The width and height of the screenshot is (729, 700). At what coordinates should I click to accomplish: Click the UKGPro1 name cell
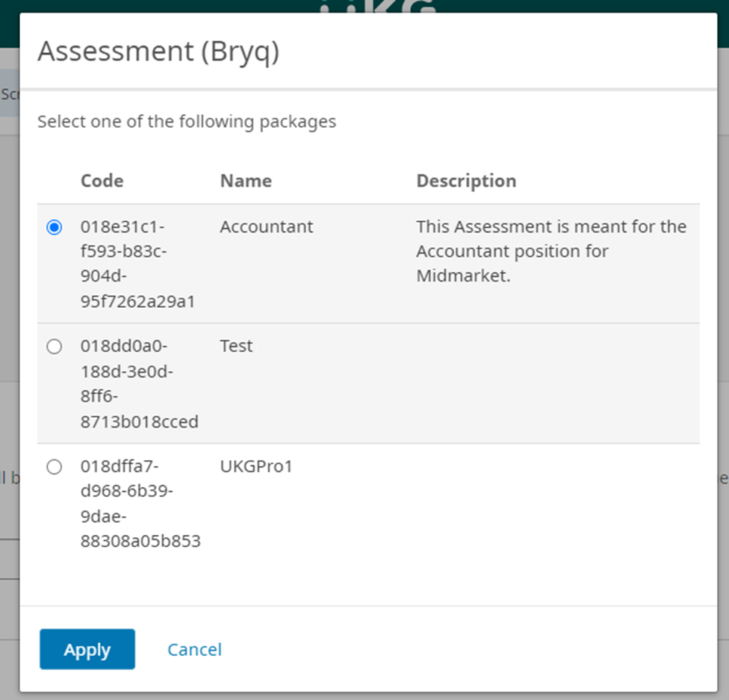(x=256, y=467)
